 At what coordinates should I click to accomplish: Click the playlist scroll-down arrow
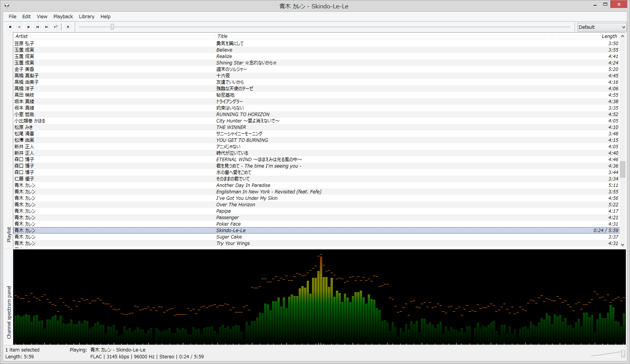pos(623,245)
